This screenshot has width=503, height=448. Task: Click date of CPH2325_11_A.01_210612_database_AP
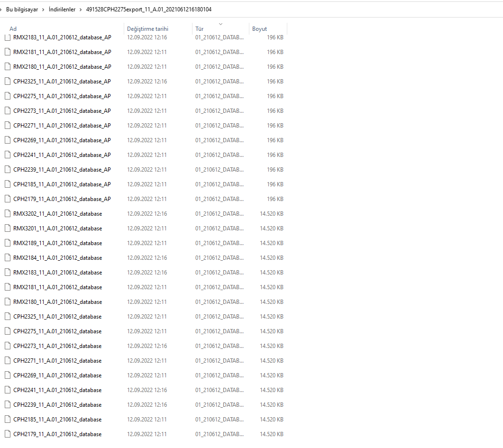(147, 82)
